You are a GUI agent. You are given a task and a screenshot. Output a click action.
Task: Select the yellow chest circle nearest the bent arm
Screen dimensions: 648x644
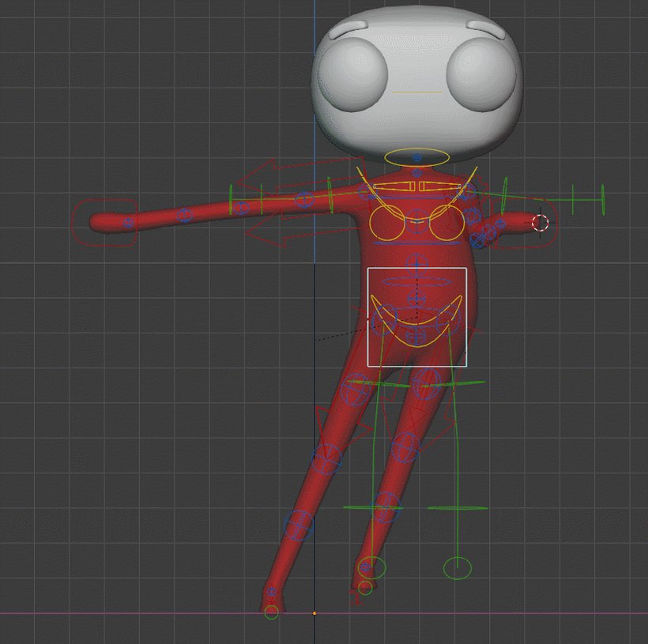(x=446, y=222)
